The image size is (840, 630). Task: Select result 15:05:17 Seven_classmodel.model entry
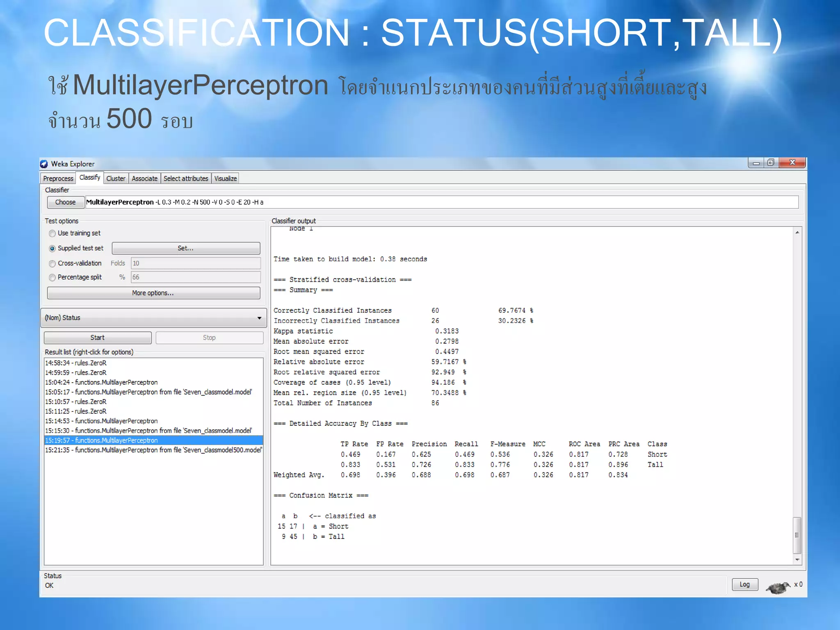pyautogui.click(x=153, y=392)
